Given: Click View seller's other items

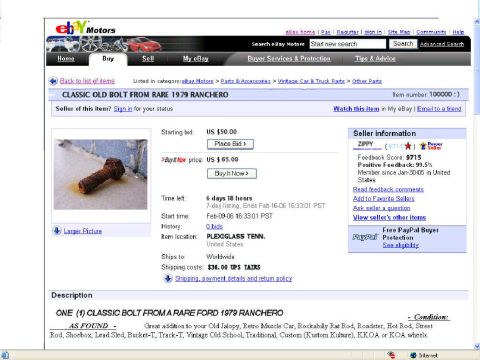Looking at the screenshot, I should tap(389, 218).
